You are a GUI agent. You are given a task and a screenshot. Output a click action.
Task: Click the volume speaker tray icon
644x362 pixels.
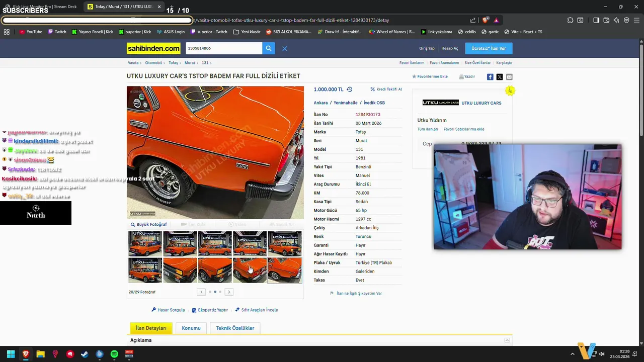coord(602,354)
